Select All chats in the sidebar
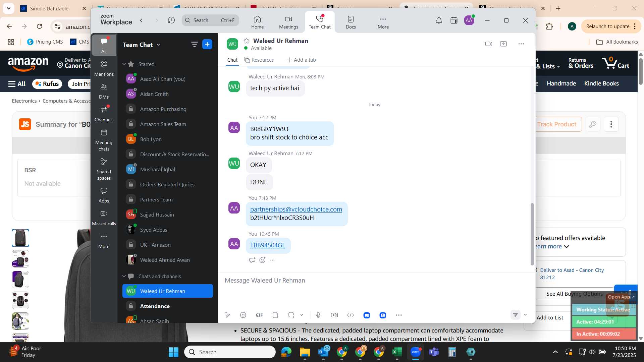Viewport: 644px width, 362px height. (104, 45)
